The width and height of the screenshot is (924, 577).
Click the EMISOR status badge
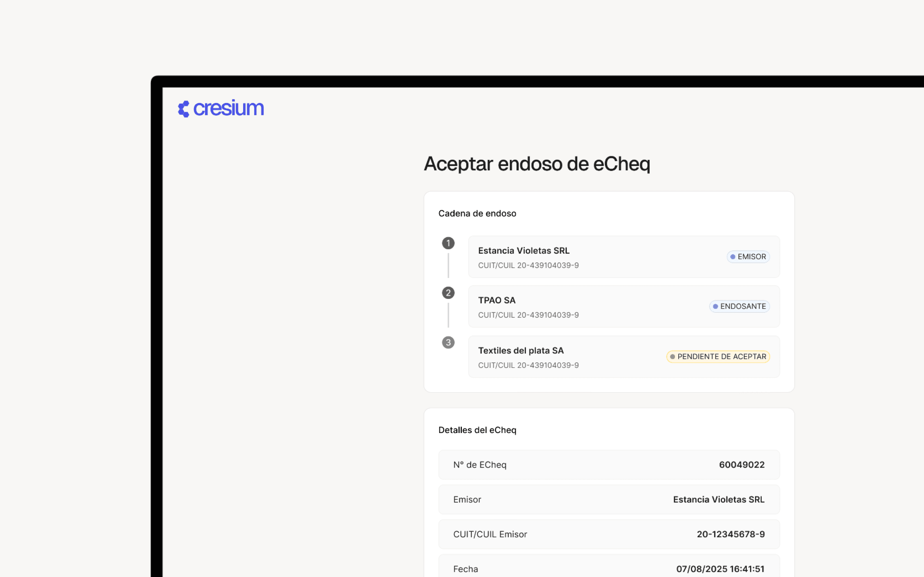(x=748, y=256)
